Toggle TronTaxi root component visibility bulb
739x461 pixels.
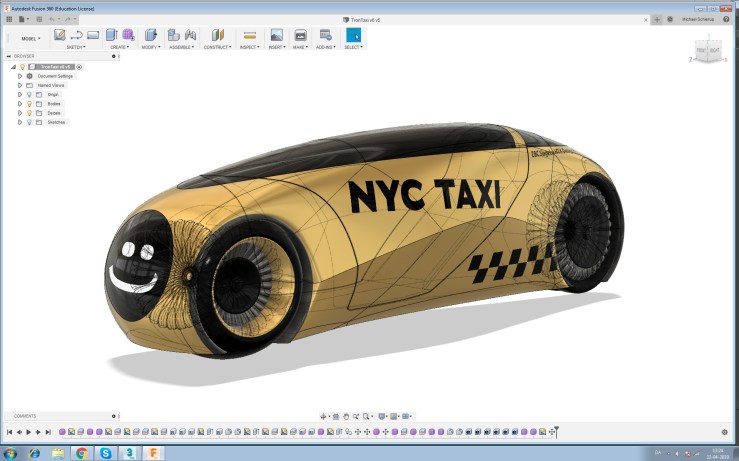point(22,67)
